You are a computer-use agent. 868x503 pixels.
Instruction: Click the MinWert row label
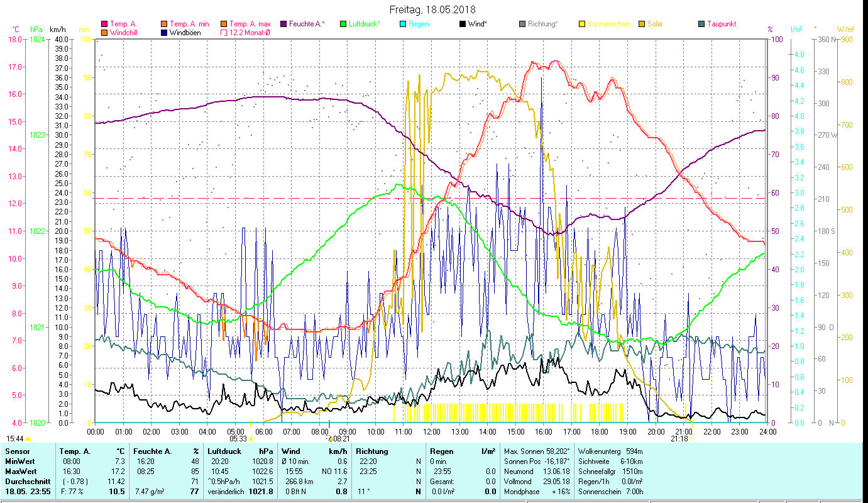[21, 462]
